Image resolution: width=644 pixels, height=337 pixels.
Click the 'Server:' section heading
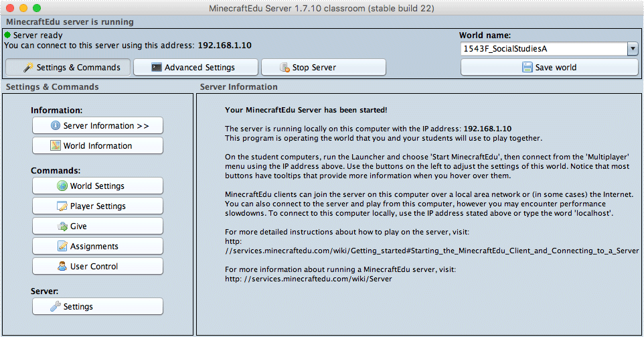(x=44, y=291)
